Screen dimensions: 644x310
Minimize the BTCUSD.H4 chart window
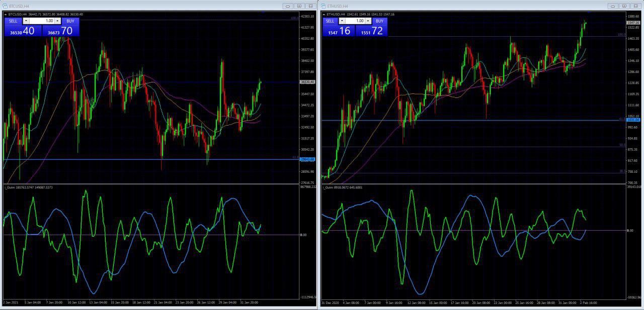[287, 6]
